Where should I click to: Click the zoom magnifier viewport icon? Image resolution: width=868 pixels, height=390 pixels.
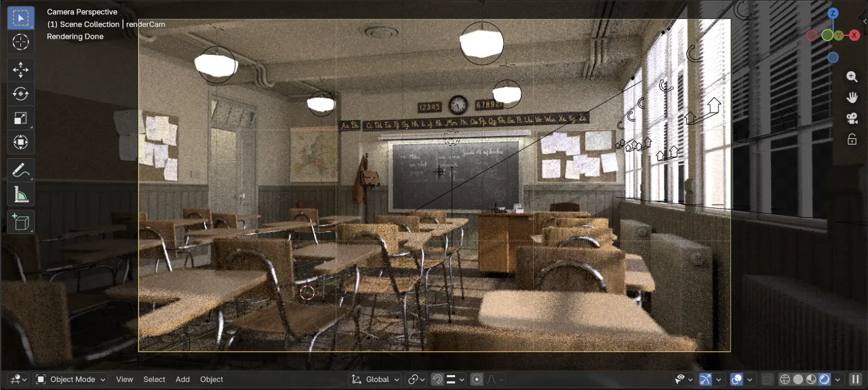coord(852,77)
